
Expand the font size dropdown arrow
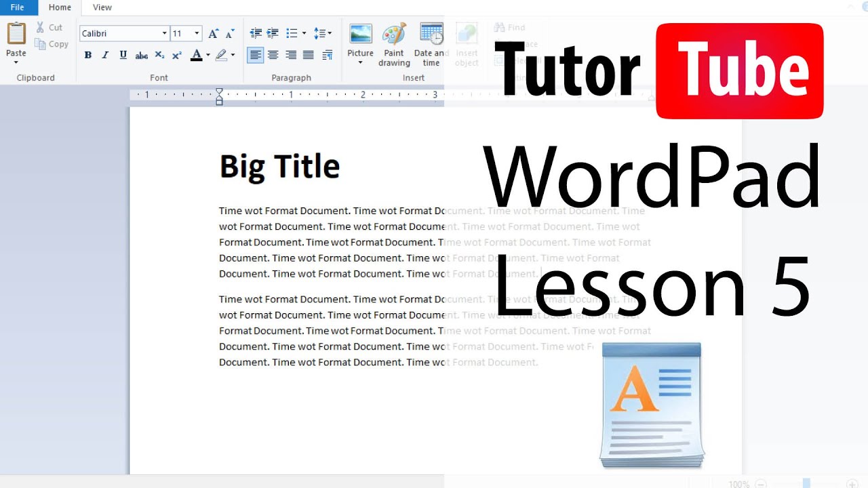pos(197,33)
